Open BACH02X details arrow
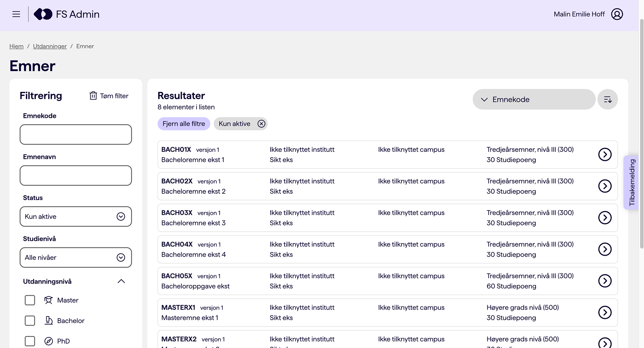Screen dimensions: 644x348 (605, 186)
